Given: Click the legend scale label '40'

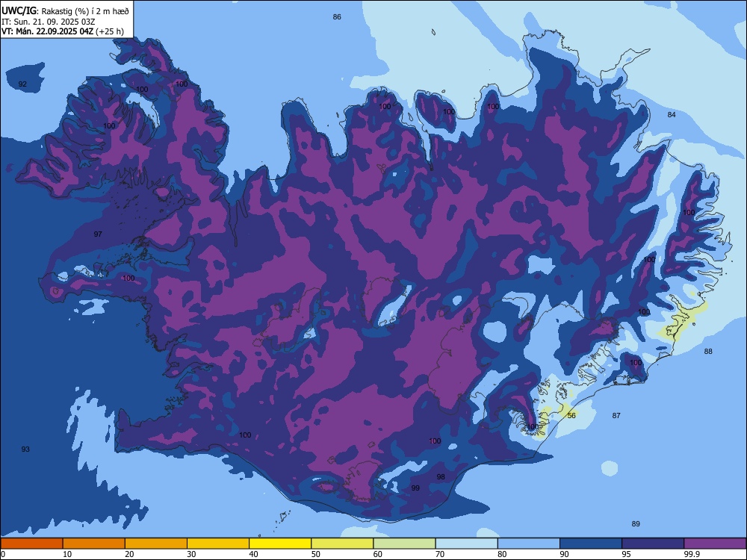Looking at the screenshot, I should 253,554.
